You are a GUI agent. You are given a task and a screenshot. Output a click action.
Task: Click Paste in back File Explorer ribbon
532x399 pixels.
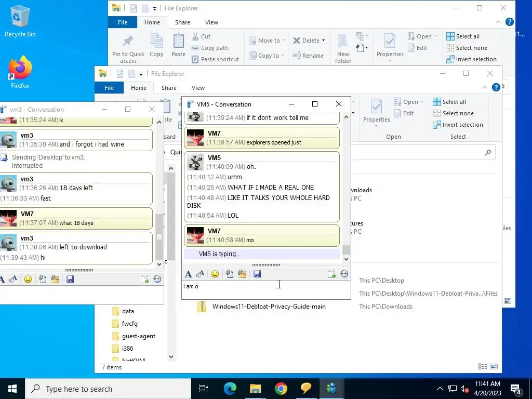tap(178, 46)
